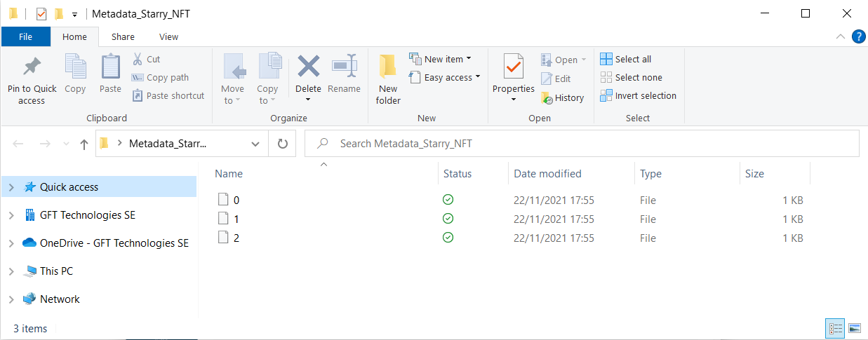868x340 pixels.
Task: Expand the Network tree node
Action: [11, 299]
